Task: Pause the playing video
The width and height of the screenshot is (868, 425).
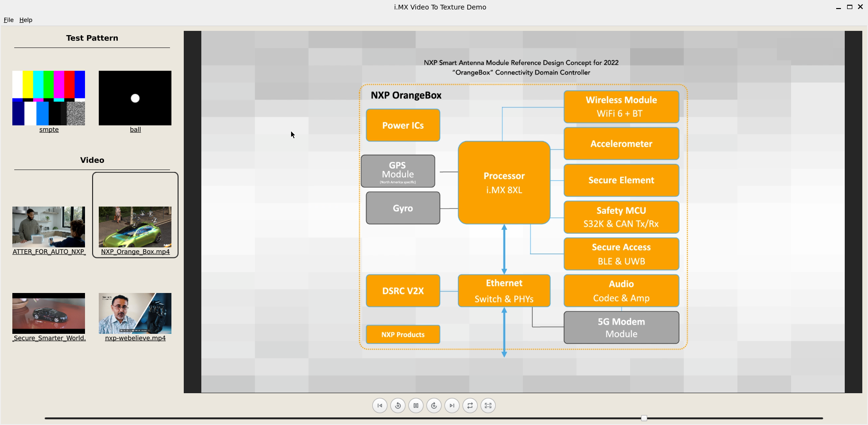Action: pos(416,406)
